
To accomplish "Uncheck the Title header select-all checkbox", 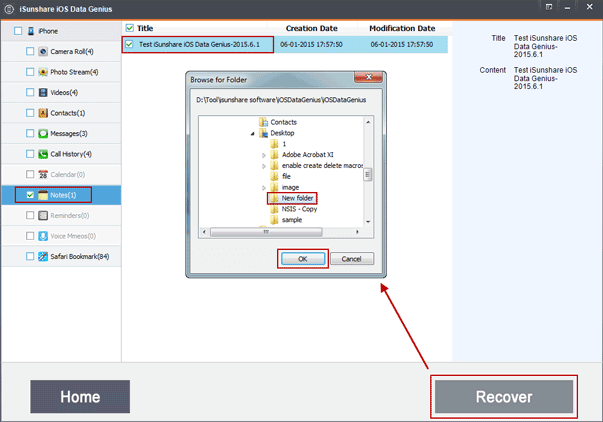I will pos(130,28).
